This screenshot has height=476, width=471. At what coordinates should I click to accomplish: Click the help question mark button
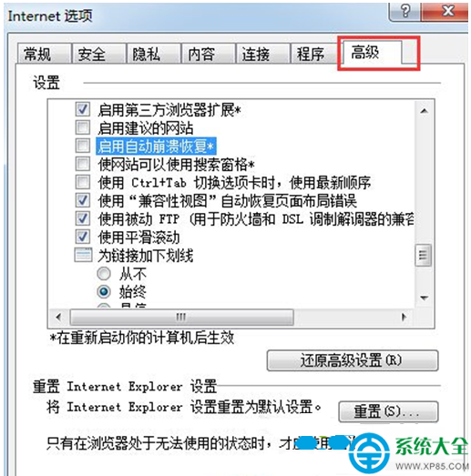pyautogui.click(x=404, y=12)
